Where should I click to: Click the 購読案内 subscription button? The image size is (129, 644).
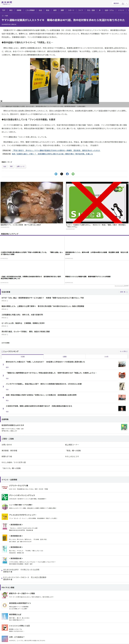tap(116, 3)
